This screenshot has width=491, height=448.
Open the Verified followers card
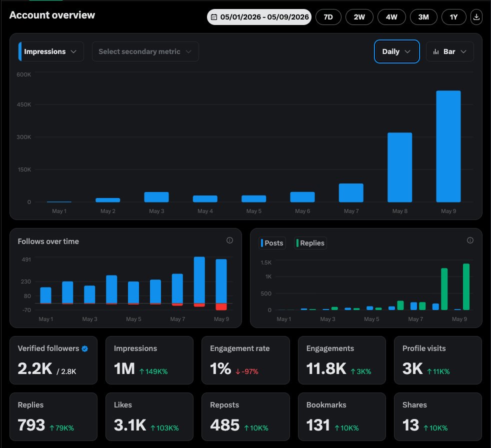[53, 360]
